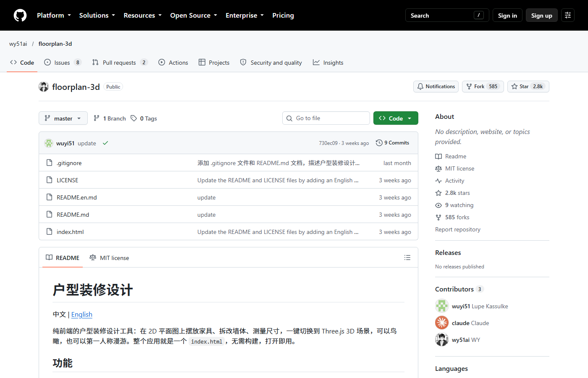588x378 pixels.
Task: Open the English README link
Action: coord(82,315)
